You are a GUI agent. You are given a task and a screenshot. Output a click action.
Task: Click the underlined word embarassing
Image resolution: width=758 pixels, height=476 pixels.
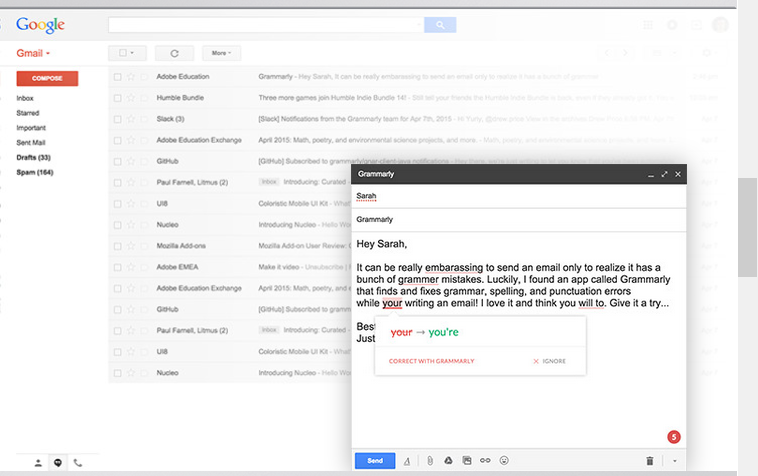pos(454,268)
